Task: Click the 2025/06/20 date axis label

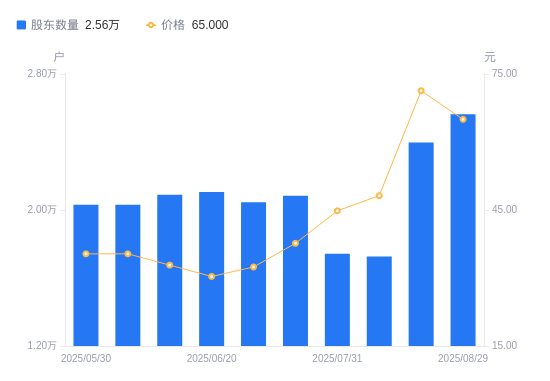Action: [x=212, y=358]
